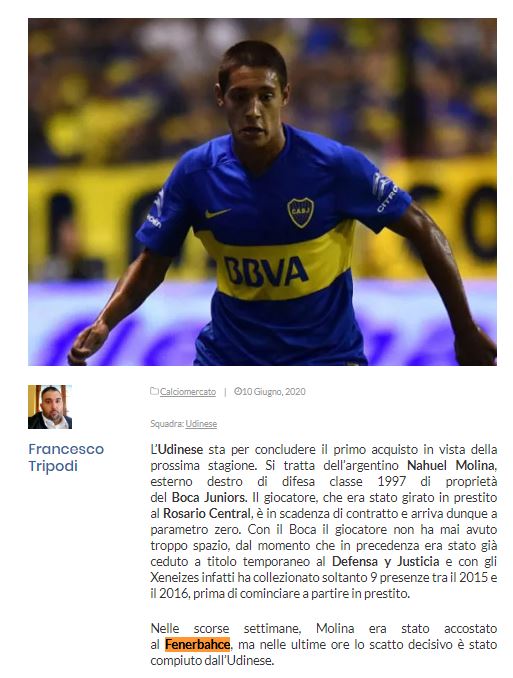Click the bold Udinese word in the article

click(x=180, y=449)
